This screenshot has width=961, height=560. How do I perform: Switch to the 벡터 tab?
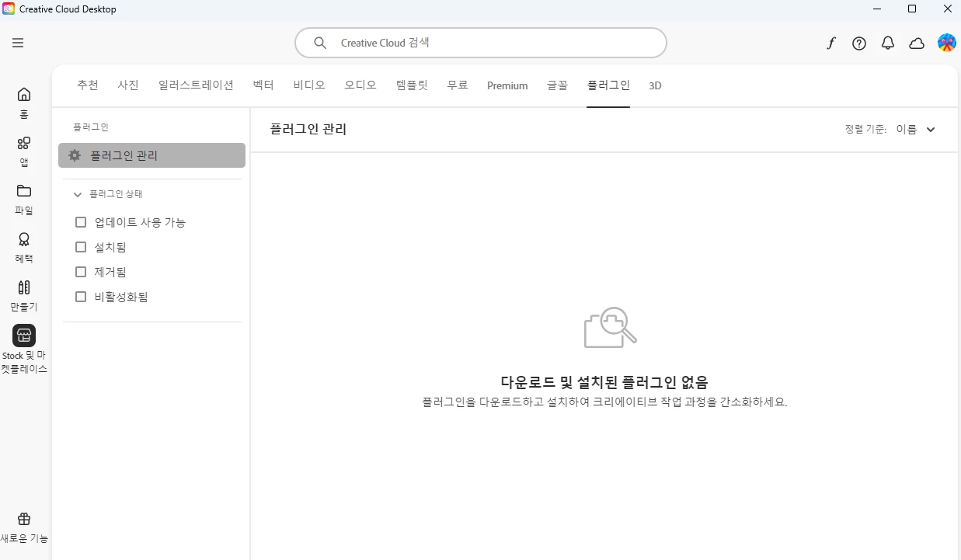tap(263, 85)
